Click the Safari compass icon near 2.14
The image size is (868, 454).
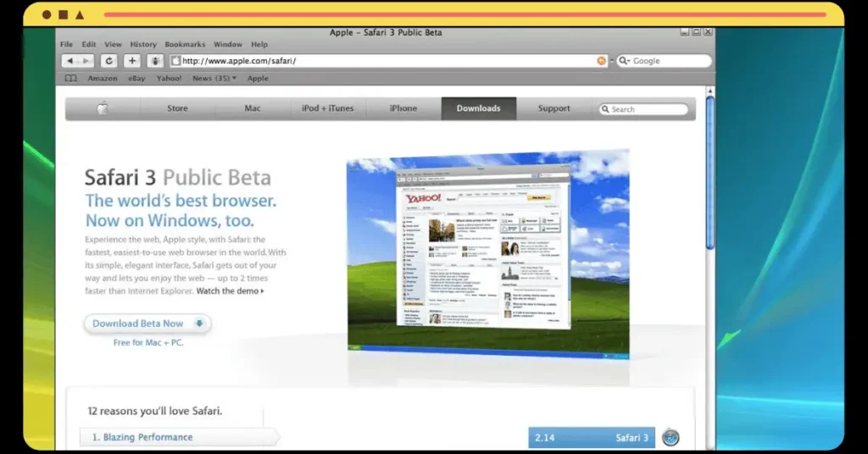coord(670,437)
